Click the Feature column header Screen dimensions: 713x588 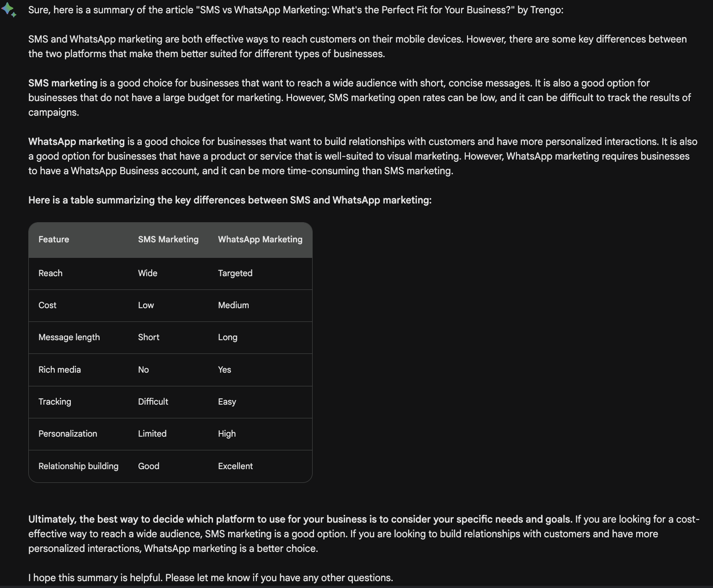click(54, 240)
